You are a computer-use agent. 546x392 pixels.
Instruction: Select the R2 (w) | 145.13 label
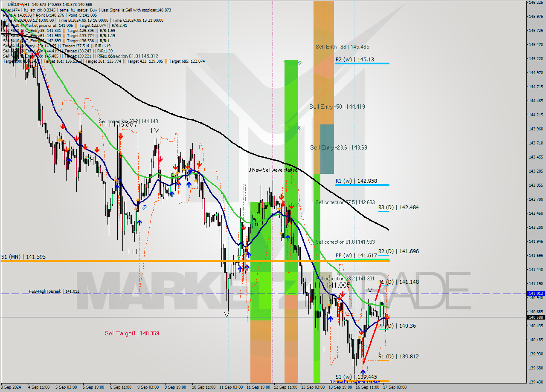click(354, 59)
